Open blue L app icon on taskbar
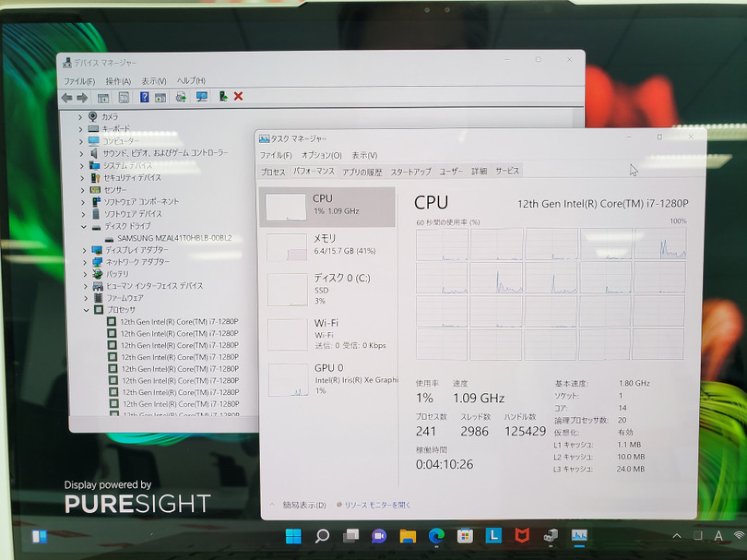Image resolution: width=747 pixels, height=560 pixels. pos(493,536)
